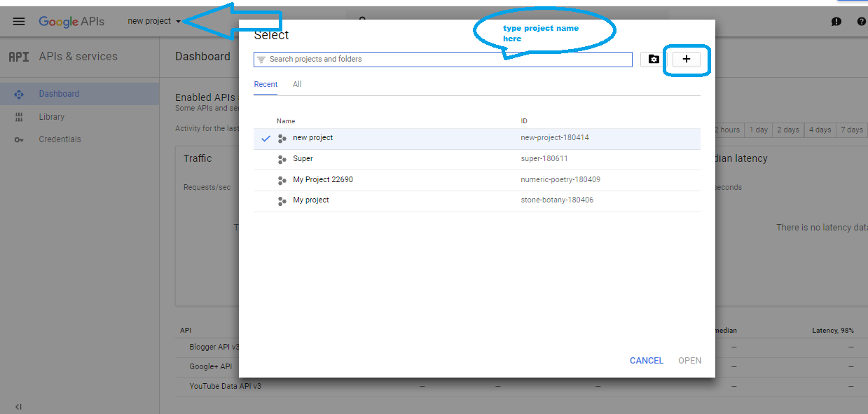Click the manage resources folder icon
The width and height of the screenshot is (868, 414).
click(x=653, y=60)
